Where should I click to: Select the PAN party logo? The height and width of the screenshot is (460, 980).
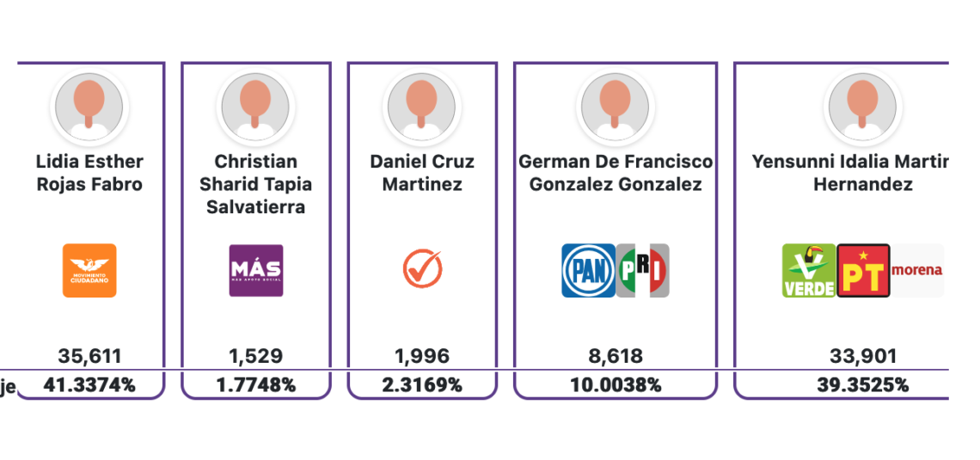(x=588, y=271)
